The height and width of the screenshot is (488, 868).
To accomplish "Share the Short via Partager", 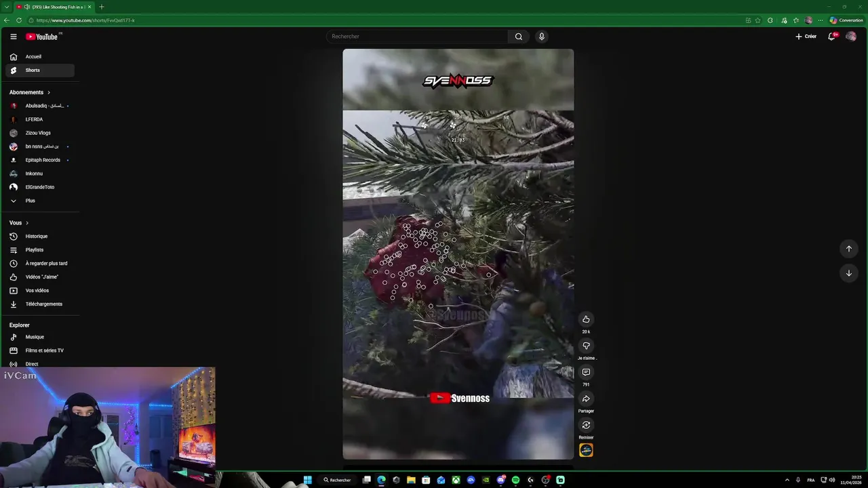I will [586, 399].
